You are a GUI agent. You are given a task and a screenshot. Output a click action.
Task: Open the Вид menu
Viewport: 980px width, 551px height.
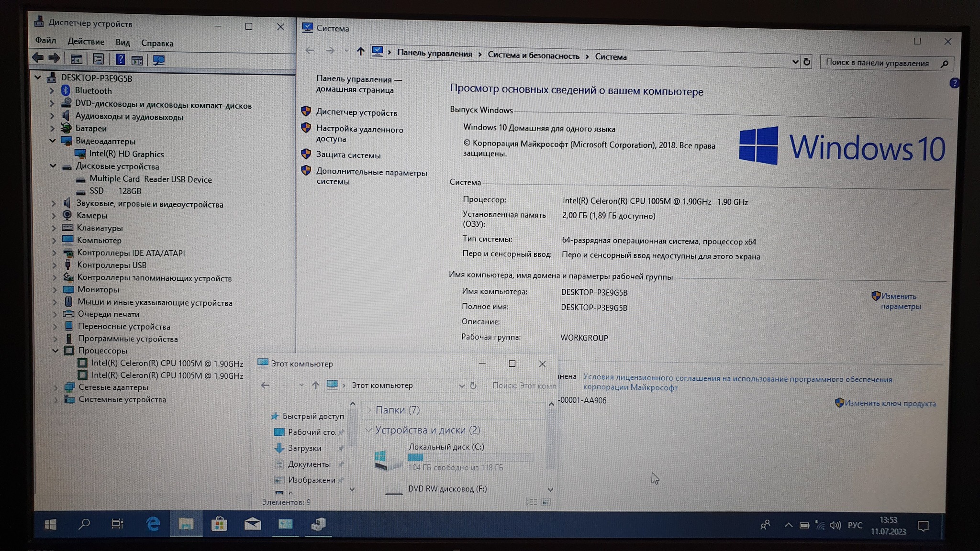(x=122, y=43)
